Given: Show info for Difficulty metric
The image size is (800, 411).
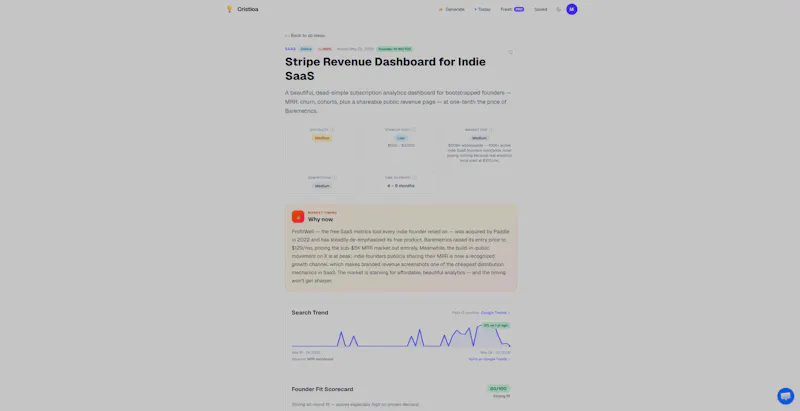Looking at the screenshot, I should point(333,130).
